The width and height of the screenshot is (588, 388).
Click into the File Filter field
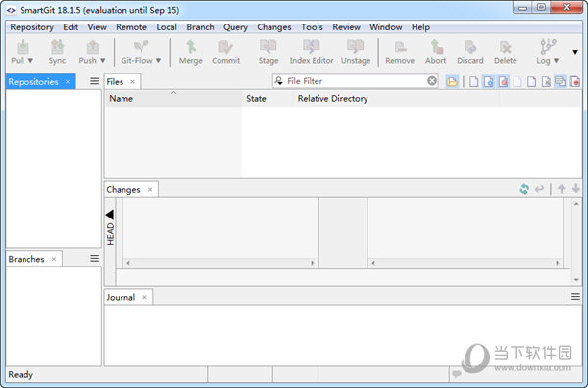click(x=355, y=81)
